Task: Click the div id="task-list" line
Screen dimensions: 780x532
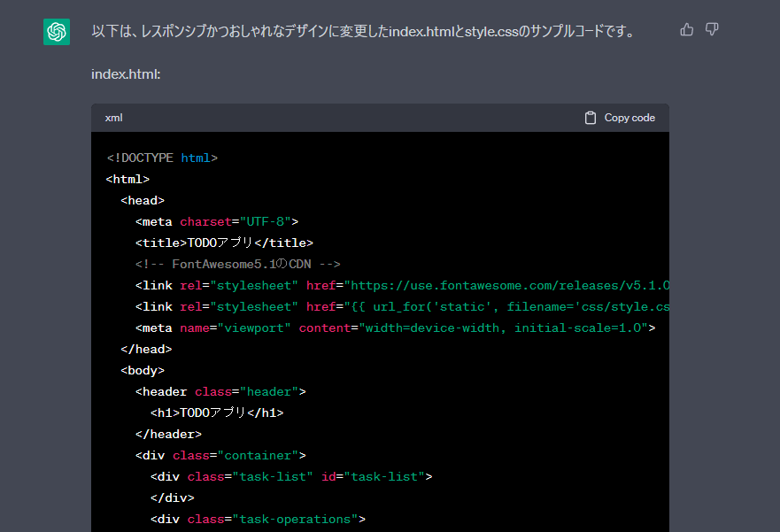Action: click(291, 477)
